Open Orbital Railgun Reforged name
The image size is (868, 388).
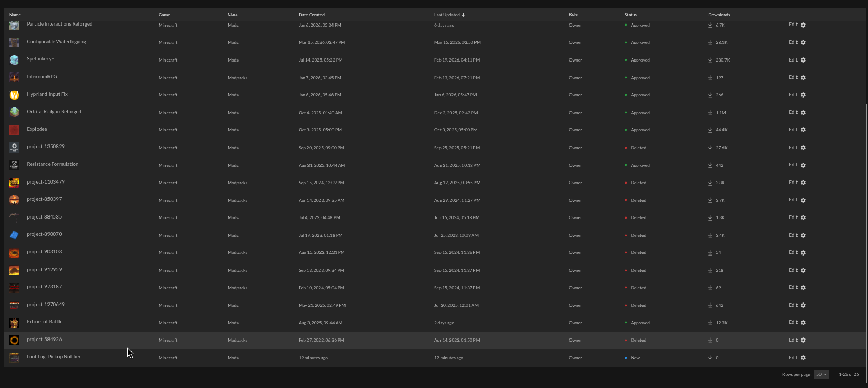[54, 112]
